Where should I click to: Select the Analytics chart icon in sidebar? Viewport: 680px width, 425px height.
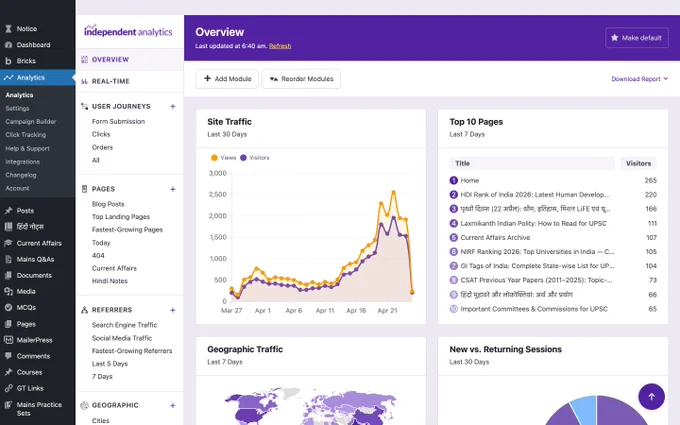click(x=8, y=77)
